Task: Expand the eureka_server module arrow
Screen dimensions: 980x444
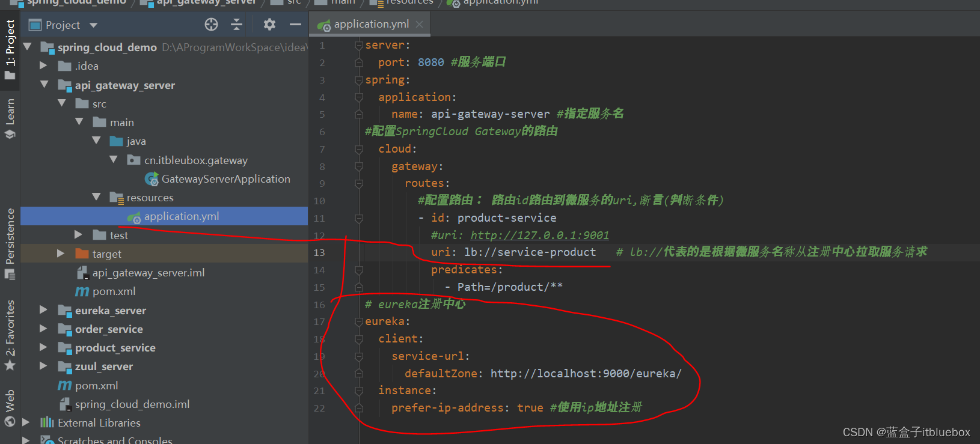Action: click(43, 310)
